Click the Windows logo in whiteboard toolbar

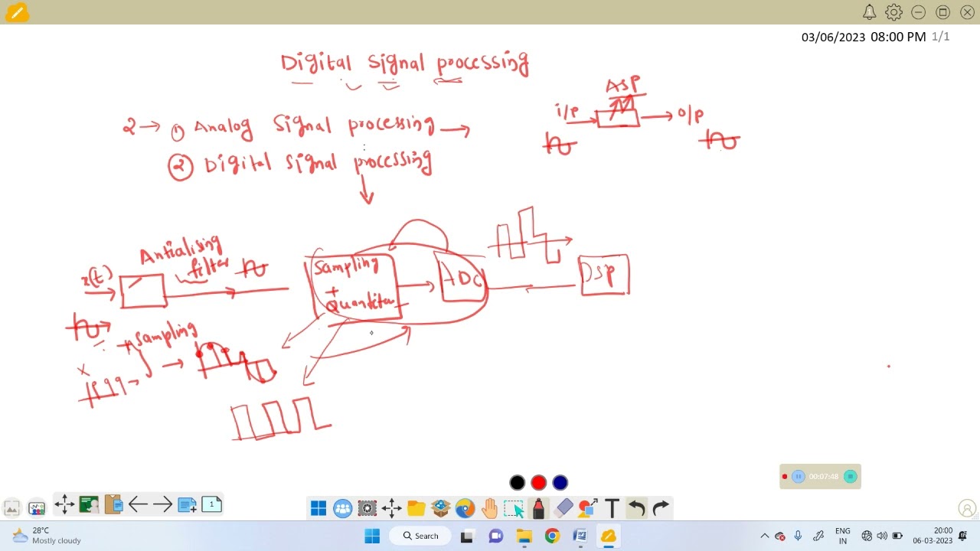point(318,508)
